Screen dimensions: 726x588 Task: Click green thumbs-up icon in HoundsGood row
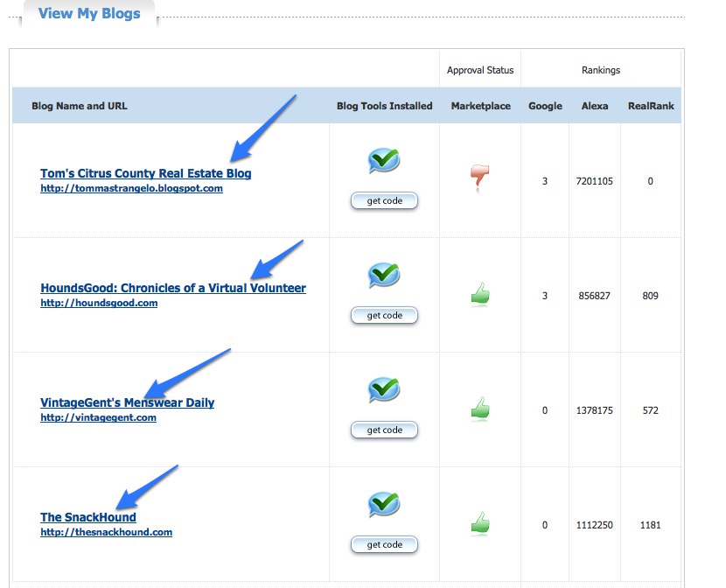point(480,293)
